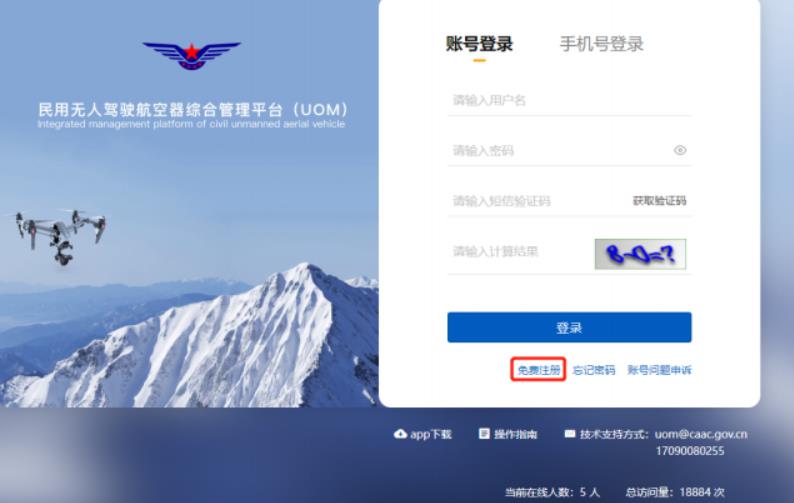
Task: Open the 忘记密码 link
Action: pyautogui.click(x=593, y=370)
